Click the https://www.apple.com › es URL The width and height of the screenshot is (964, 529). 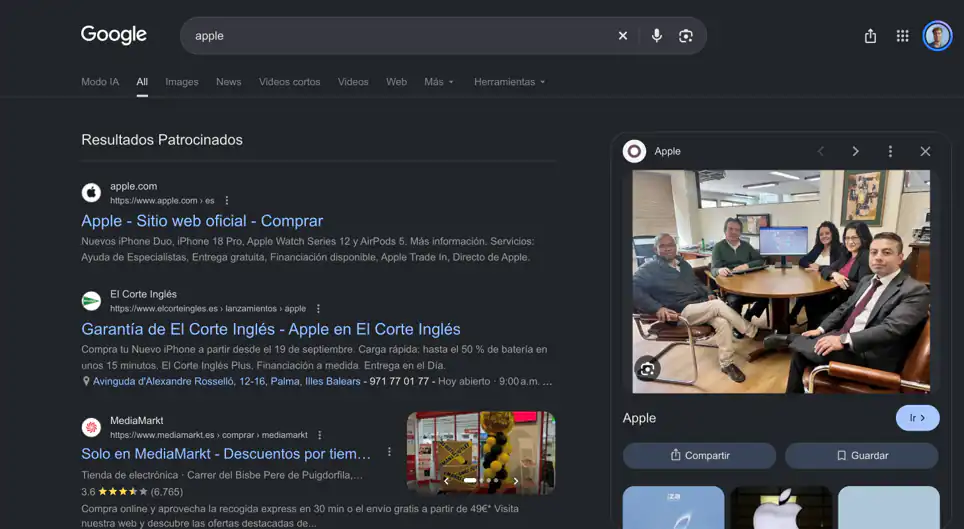(x=162, y=201)
